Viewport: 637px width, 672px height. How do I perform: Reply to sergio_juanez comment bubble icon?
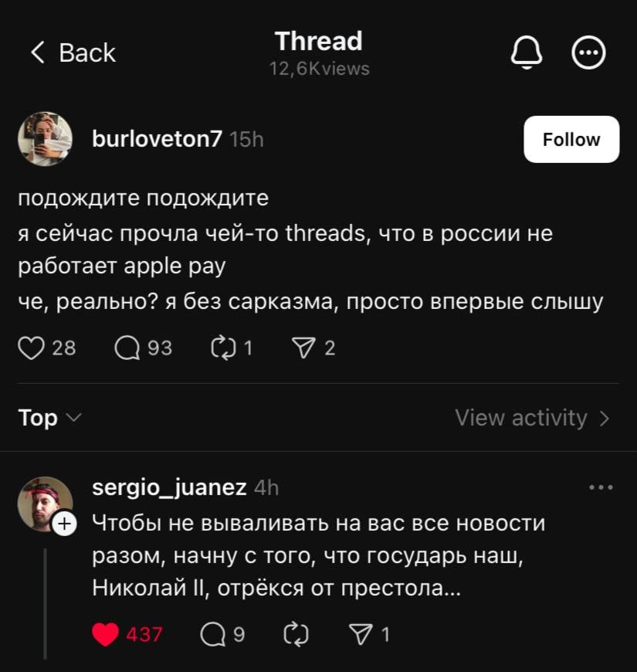pos(212,635)
